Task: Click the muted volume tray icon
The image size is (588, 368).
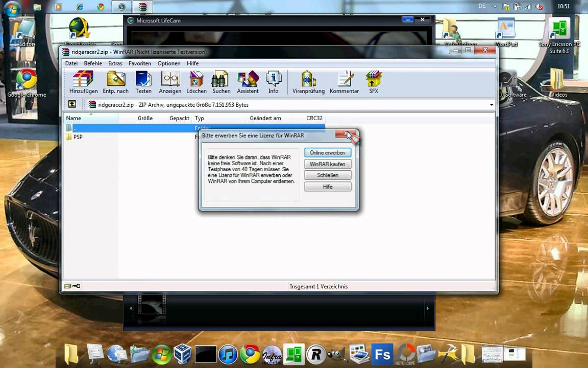Action: tap(539, 6)
